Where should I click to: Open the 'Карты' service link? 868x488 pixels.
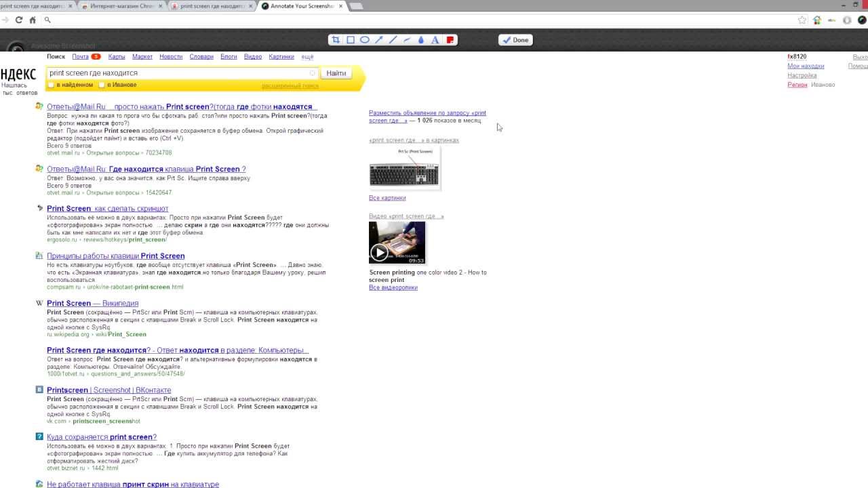coord(117,57)
